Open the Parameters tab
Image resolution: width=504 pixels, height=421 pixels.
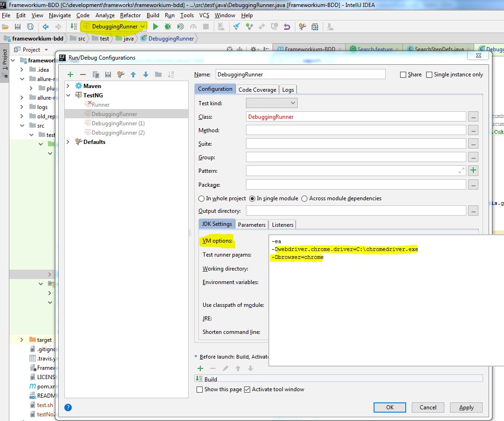[252, 224]
